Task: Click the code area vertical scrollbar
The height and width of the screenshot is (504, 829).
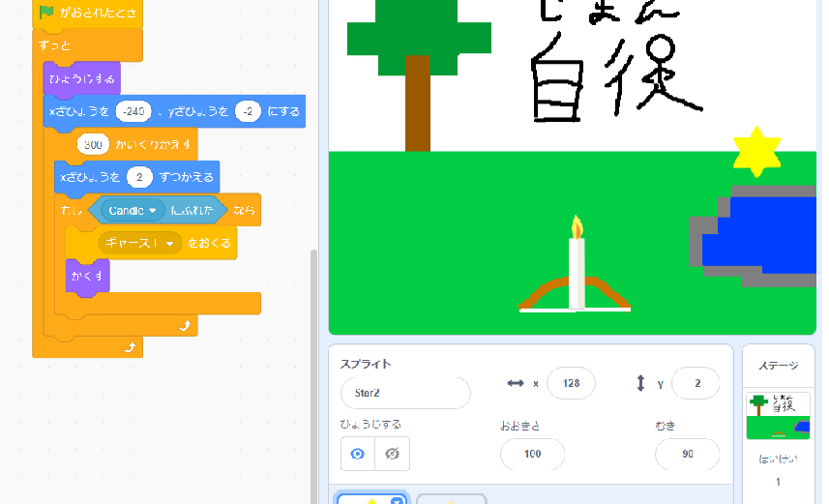Action: [313, 375]
